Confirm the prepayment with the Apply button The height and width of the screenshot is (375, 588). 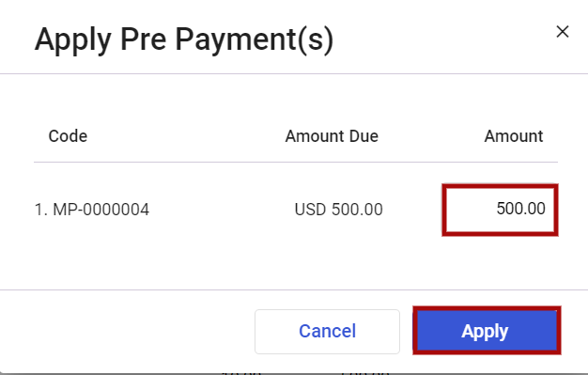[x=487, y=330]
